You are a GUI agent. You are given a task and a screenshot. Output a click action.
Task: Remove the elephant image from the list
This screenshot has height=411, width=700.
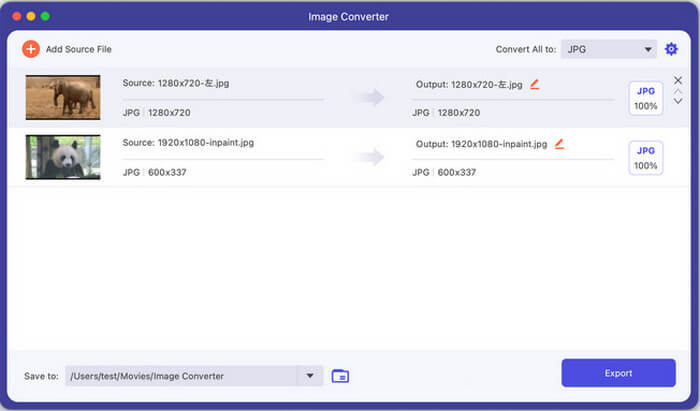[x=678, y=80]
